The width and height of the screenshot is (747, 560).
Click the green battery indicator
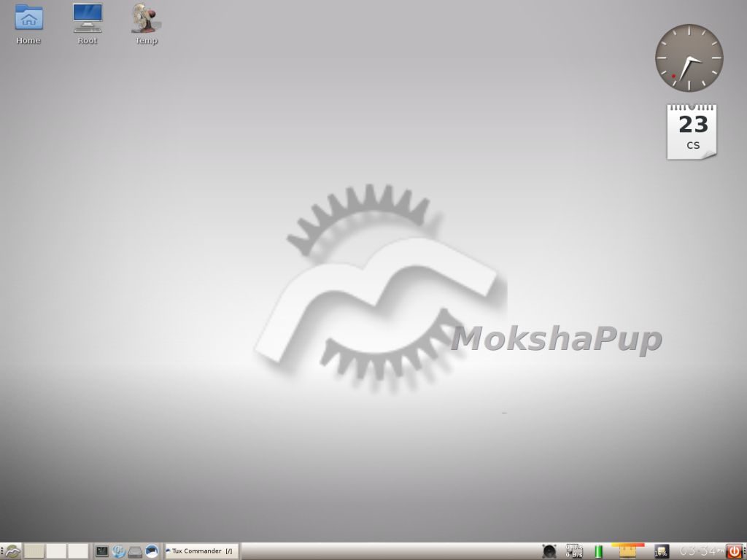(x=599, y=551)
